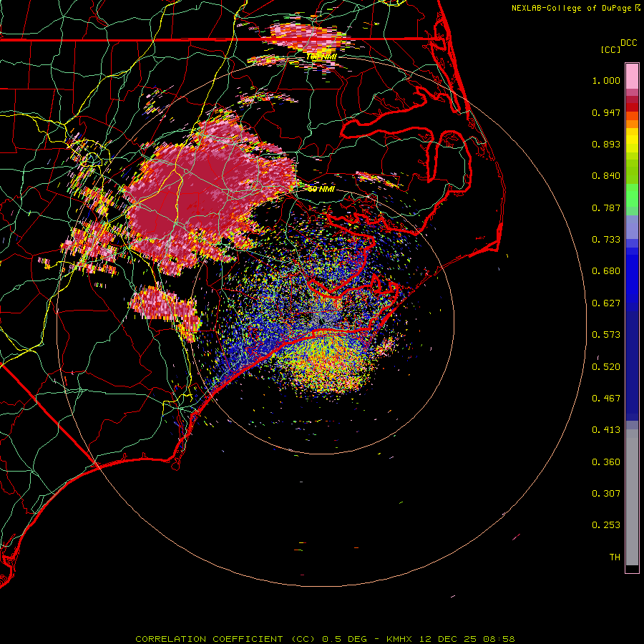Viewport: 644px width, 644px height.
Task: Click the [CC] units label
Action: (x=610, y=49)
